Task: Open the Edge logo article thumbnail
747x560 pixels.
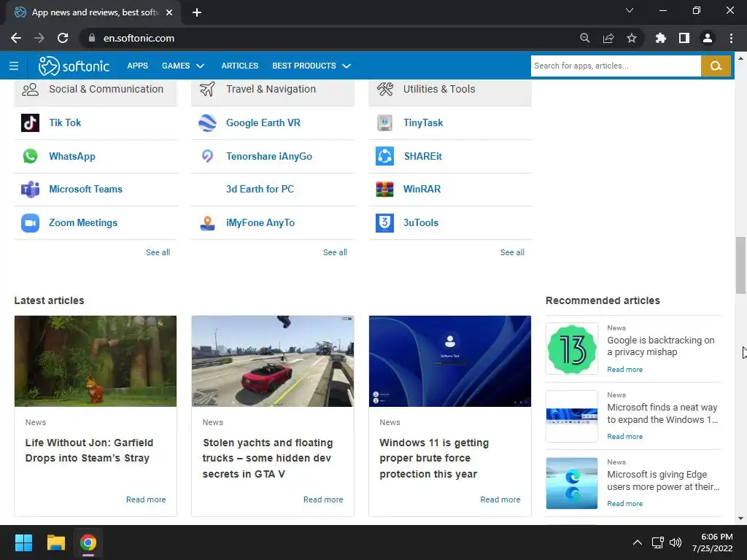Action: (x=572, y=483)
